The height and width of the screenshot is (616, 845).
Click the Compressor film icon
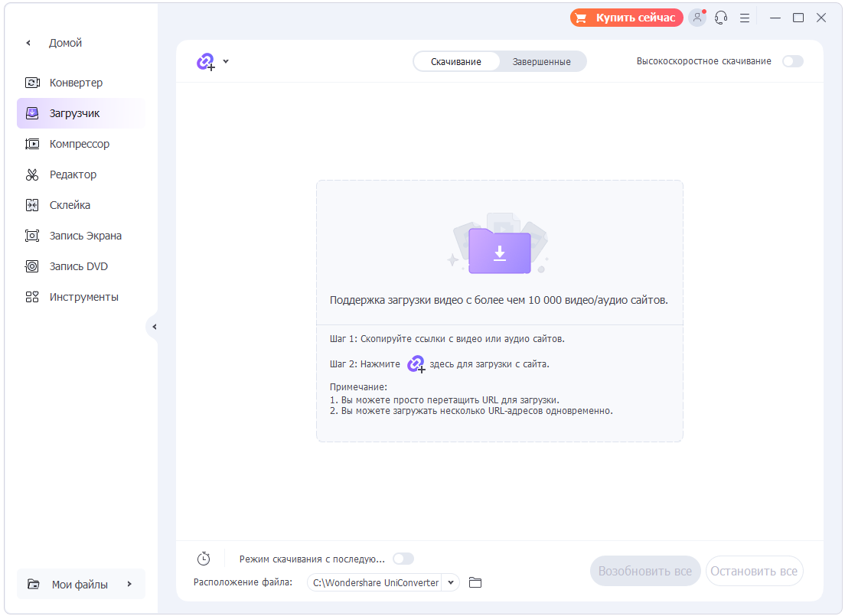[x=32, y=144]
